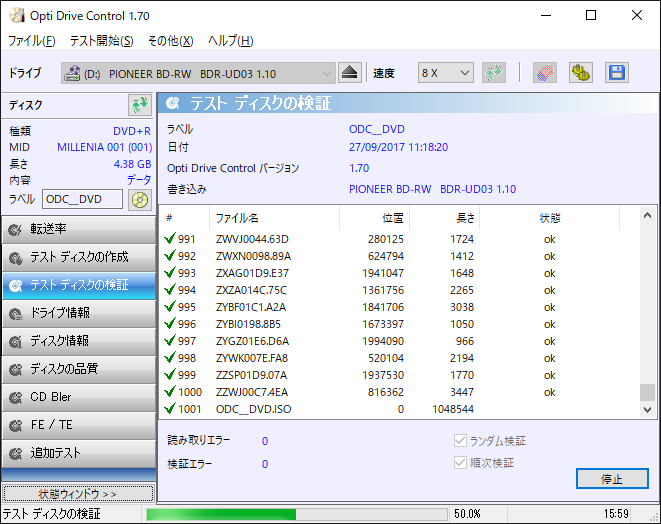The width and height of the screenshot is (661, 524).
Task: Click green checkmark of row 1001
Action: pos(169,408)
